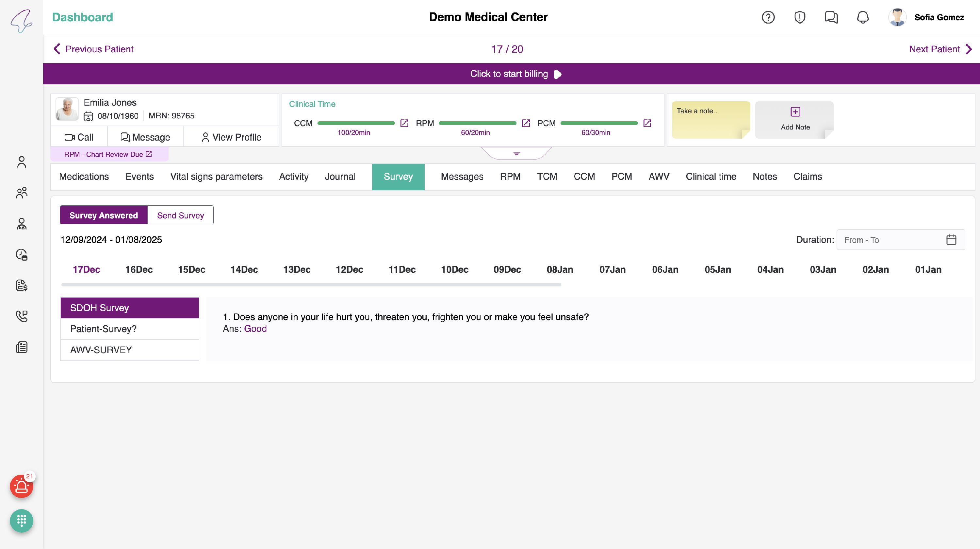Open the green dial pad button

point(21,521)
